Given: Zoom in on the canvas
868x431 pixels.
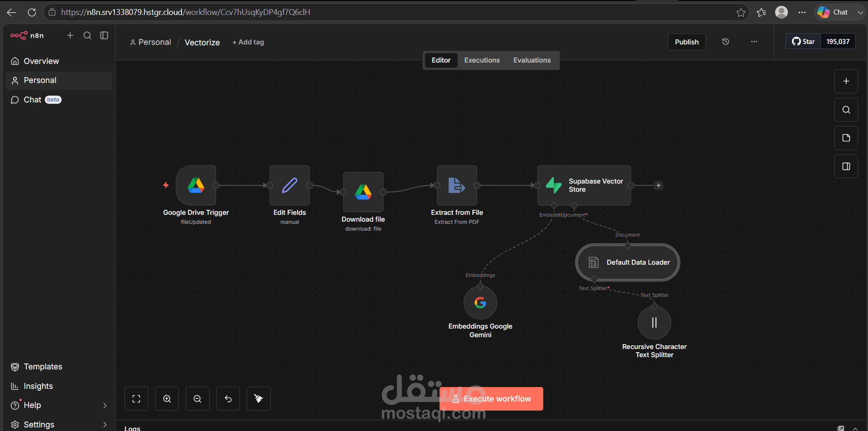Looking at the screenshot, I should pos(167,399).
